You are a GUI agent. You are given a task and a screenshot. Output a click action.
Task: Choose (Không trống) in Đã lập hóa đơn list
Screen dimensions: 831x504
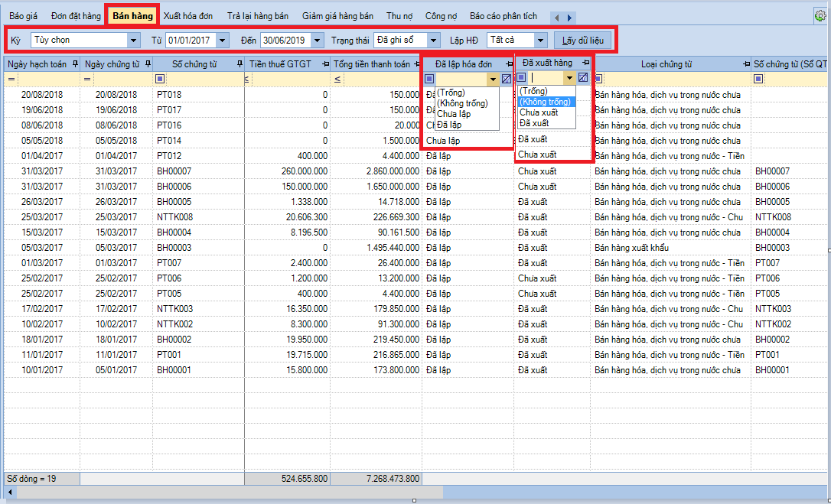(x=467, y=103)
